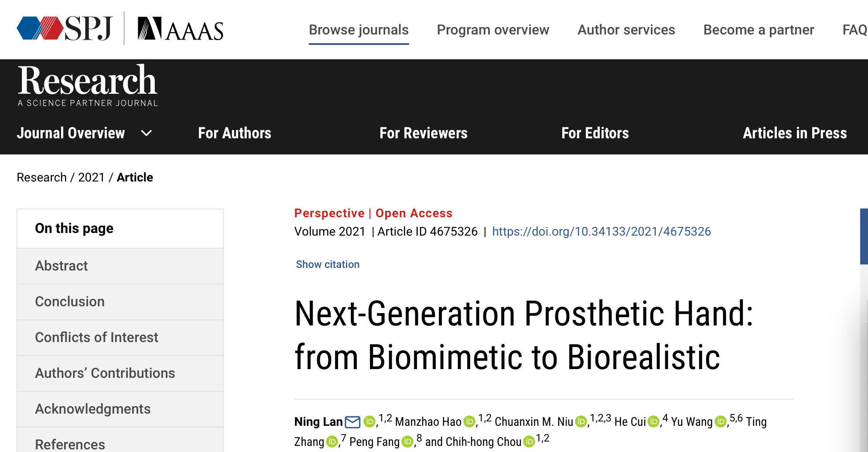Go to Articles in Press
Screen dimensions: 868x452
coord(795,133)
